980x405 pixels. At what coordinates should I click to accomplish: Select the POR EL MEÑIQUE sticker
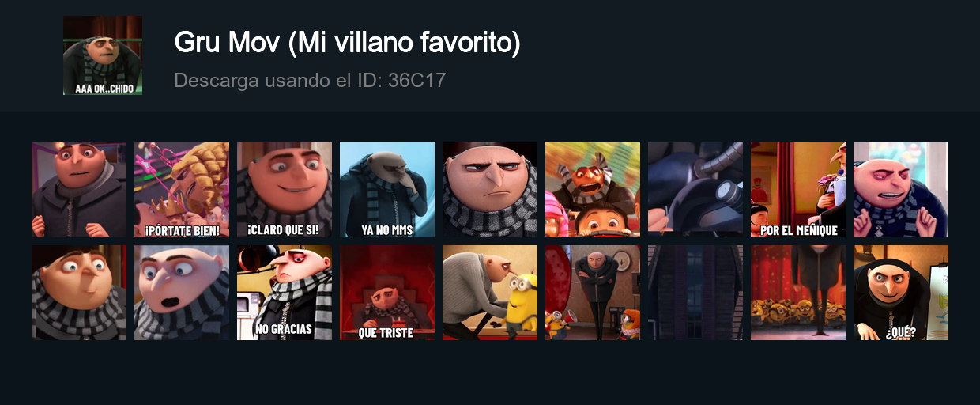pyautogui.click(x=798, y=190)
